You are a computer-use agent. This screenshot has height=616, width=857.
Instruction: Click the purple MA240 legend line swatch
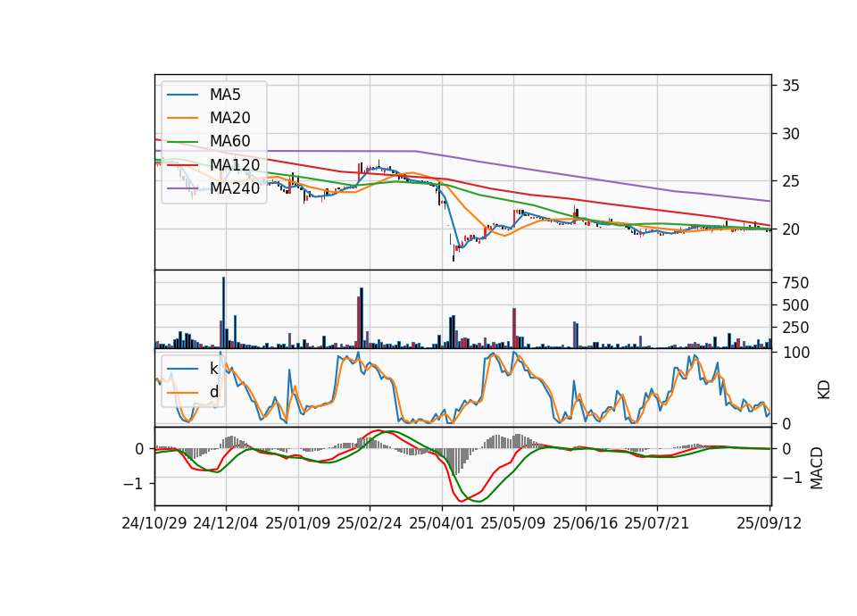pos(182,188)
